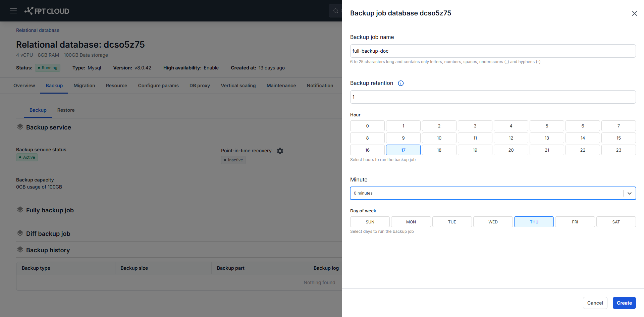
Task: Follow the Relational database breadcrumb link
Action: click(x=38, y=30)
